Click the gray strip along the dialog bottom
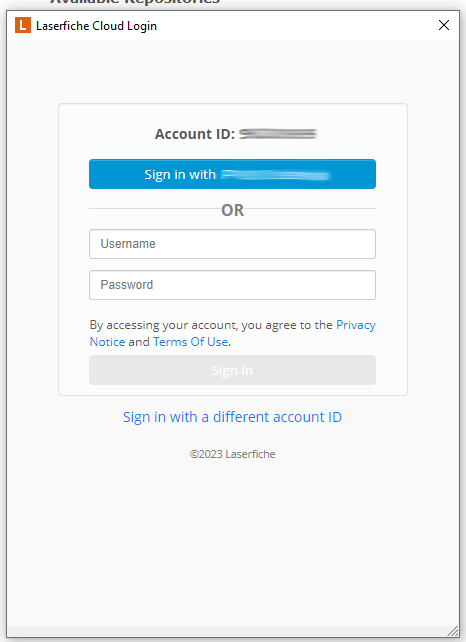This screenshot has width=466, height=642. 227,631
